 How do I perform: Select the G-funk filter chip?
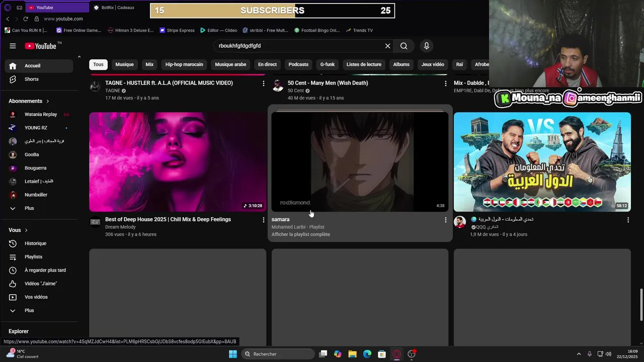coord(328,64)
